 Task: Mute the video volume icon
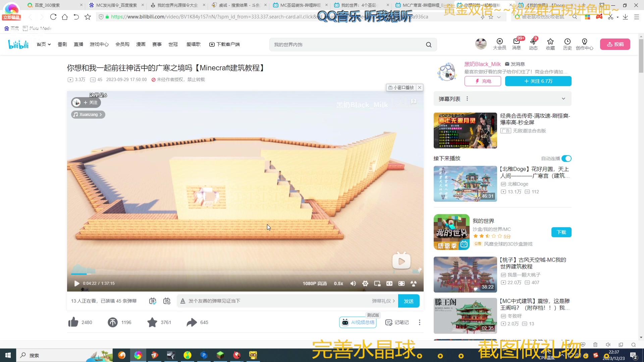click(x=353, y=284)
